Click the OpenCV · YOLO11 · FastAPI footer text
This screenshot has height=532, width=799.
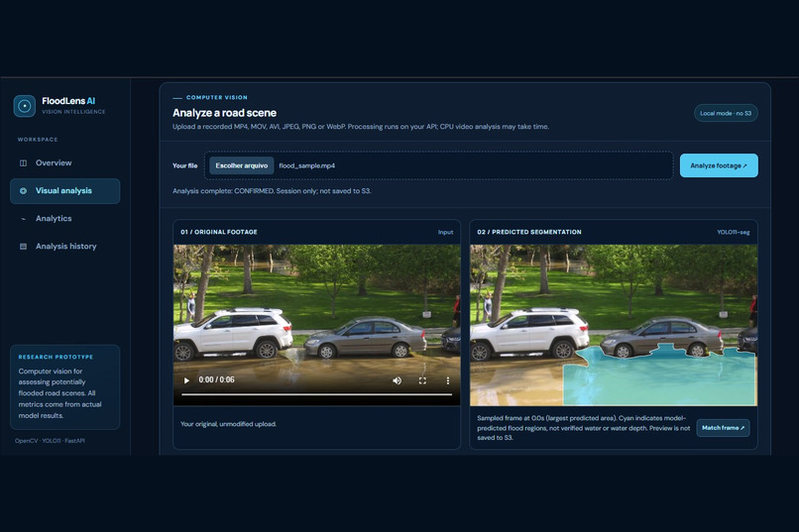(50, 441)
